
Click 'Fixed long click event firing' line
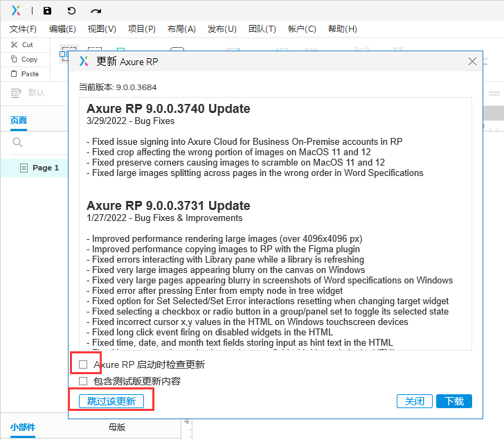[210, 332]
